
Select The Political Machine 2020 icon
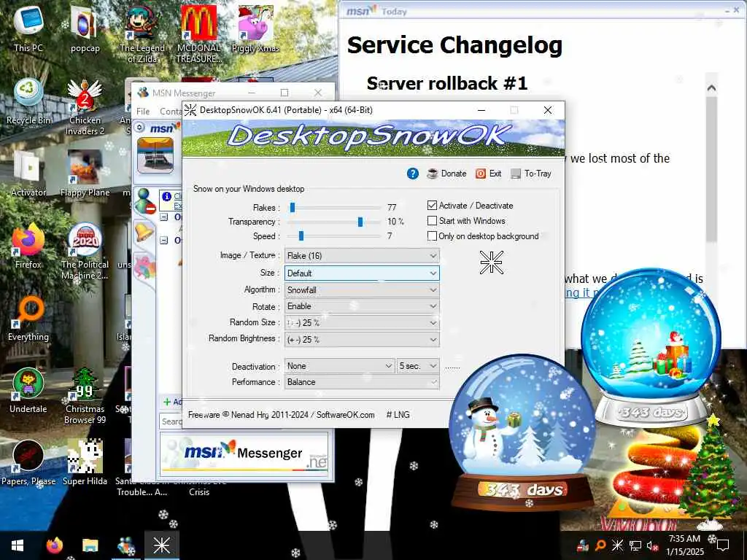(x=85, y=251)
